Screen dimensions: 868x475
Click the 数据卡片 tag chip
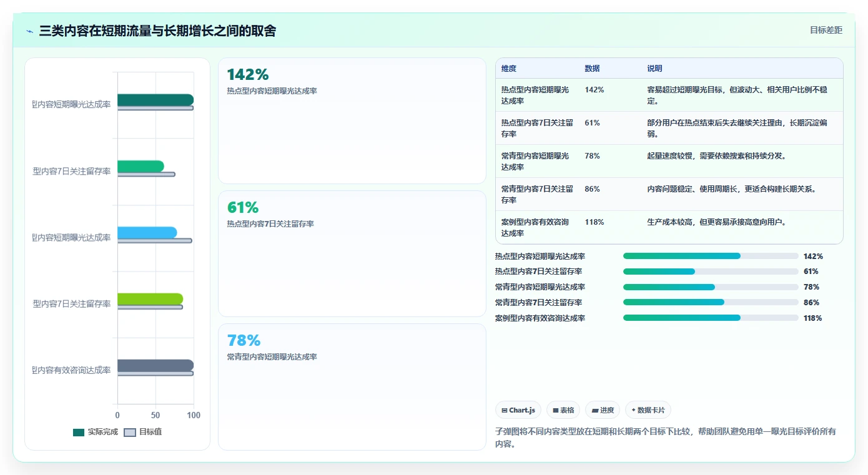648,410
